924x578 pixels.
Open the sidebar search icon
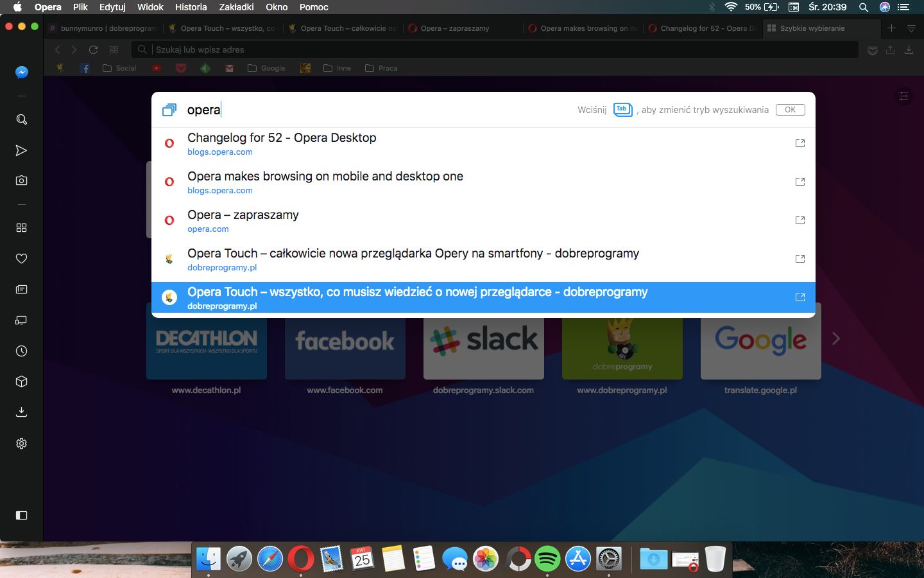[x=21, y=119]
